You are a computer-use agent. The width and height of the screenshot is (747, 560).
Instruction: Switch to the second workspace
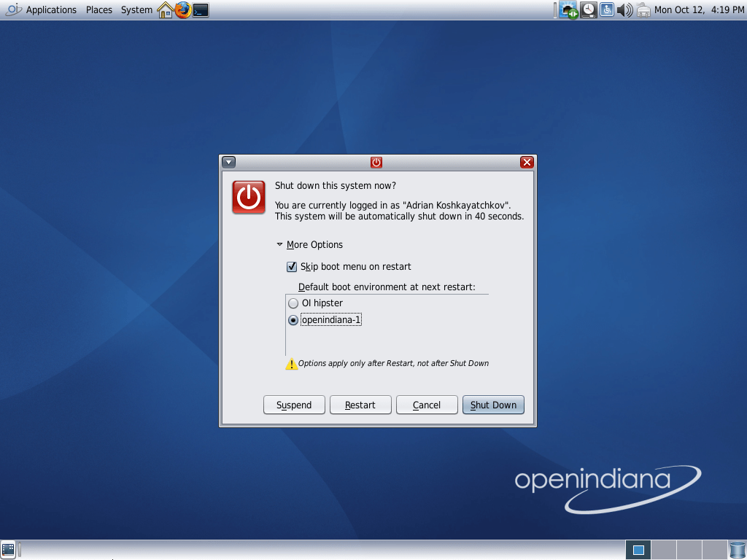click(663, 550)
